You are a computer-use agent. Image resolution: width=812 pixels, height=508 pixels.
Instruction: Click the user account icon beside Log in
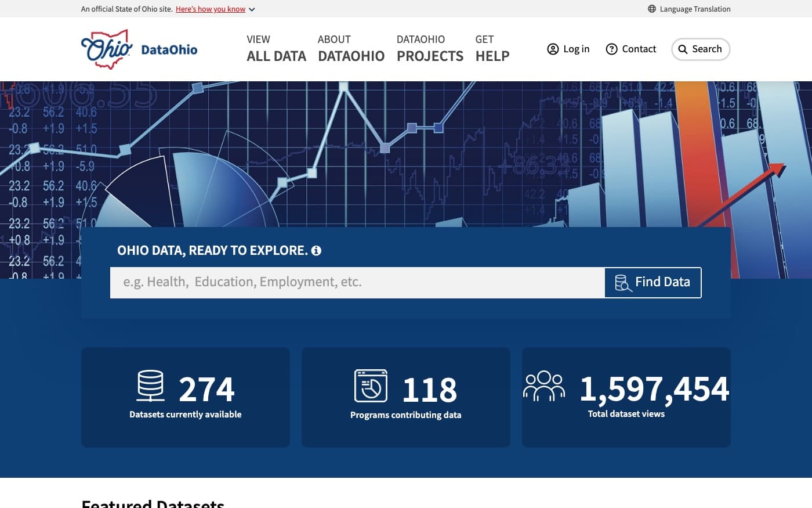click(553, 49)
